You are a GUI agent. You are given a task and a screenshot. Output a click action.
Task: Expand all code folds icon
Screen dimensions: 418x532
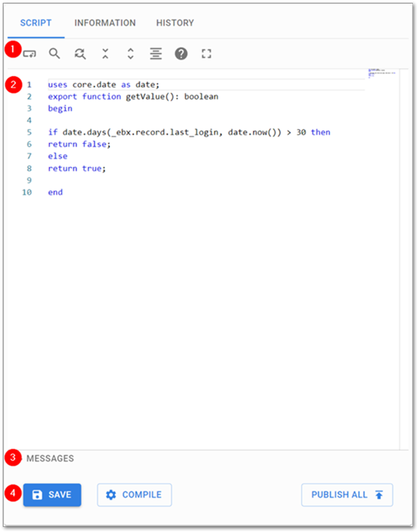tap(130, 54)
